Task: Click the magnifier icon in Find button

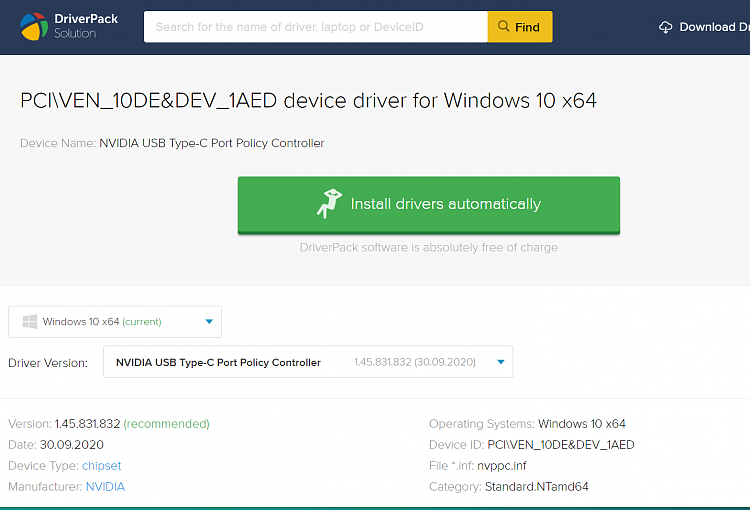Action: click(503, 26)
